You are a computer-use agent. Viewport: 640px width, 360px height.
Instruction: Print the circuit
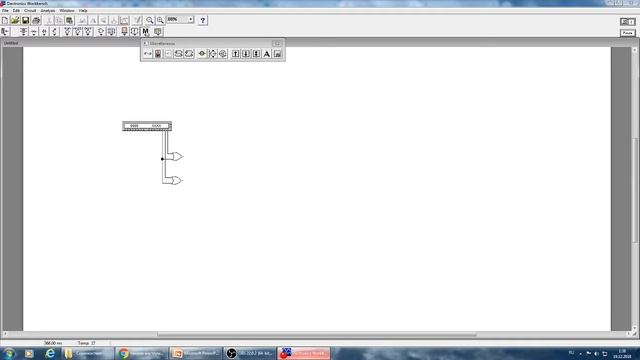[36, 20]
